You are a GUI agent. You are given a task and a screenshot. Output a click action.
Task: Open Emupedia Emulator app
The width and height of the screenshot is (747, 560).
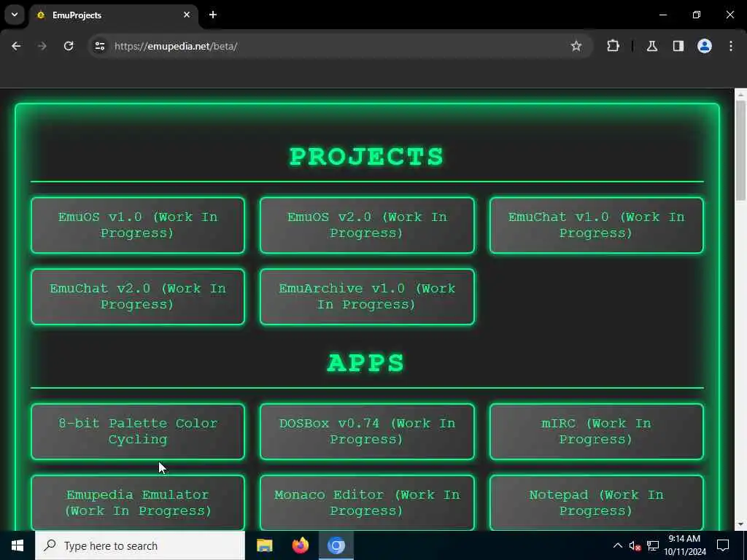138,502
